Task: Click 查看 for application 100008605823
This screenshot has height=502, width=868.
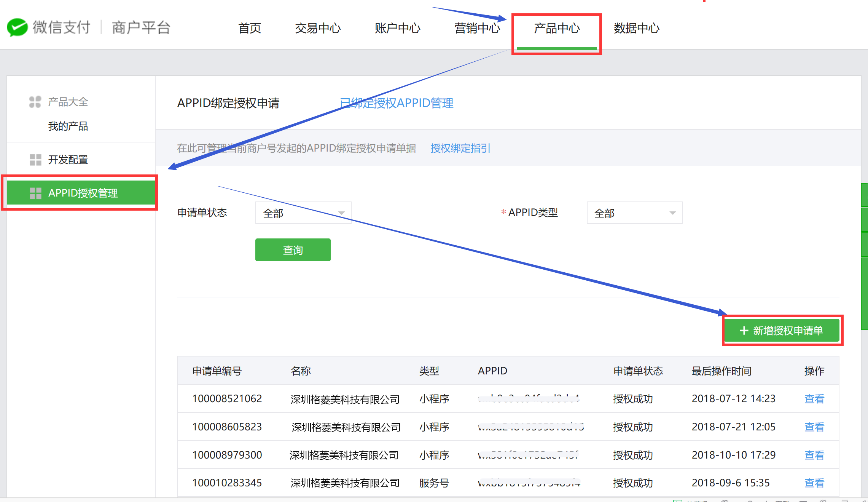Action: click(814, 427)
